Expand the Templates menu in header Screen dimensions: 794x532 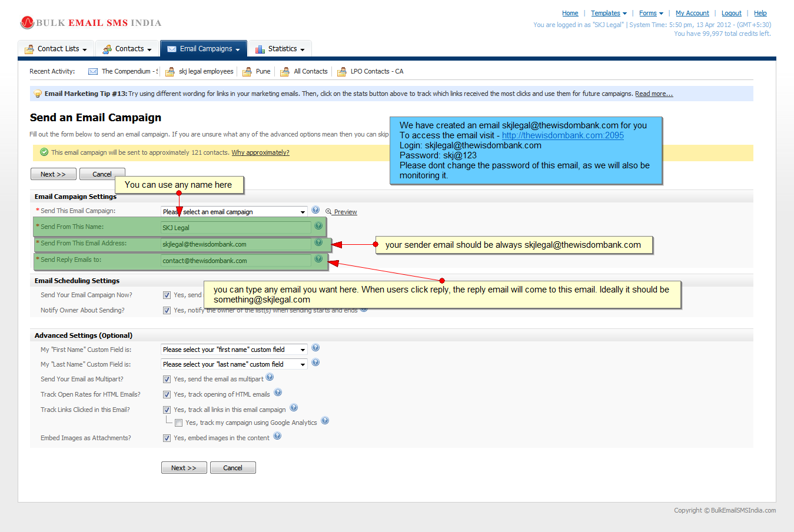click(x=609, y=13)
